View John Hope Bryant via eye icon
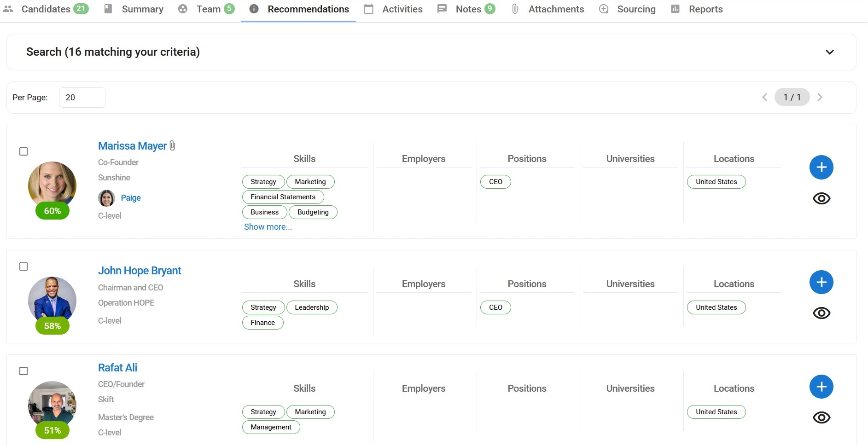The height and width of the screenshot is (446, 868). click(821, 313)
